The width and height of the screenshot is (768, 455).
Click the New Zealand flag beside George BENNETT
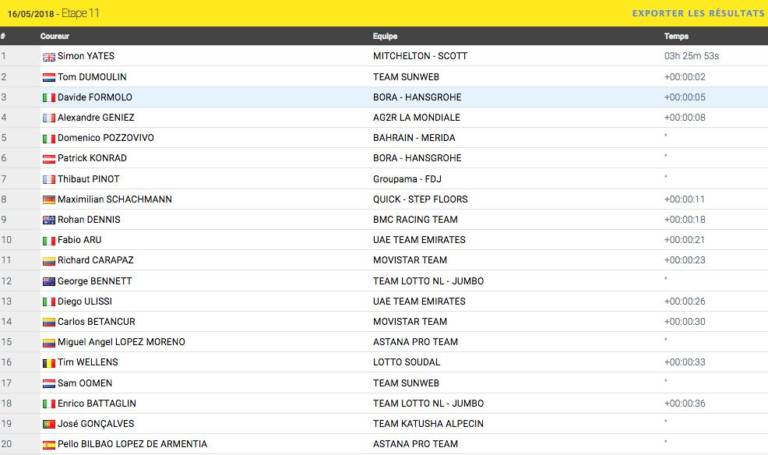(x=49, y=282)
